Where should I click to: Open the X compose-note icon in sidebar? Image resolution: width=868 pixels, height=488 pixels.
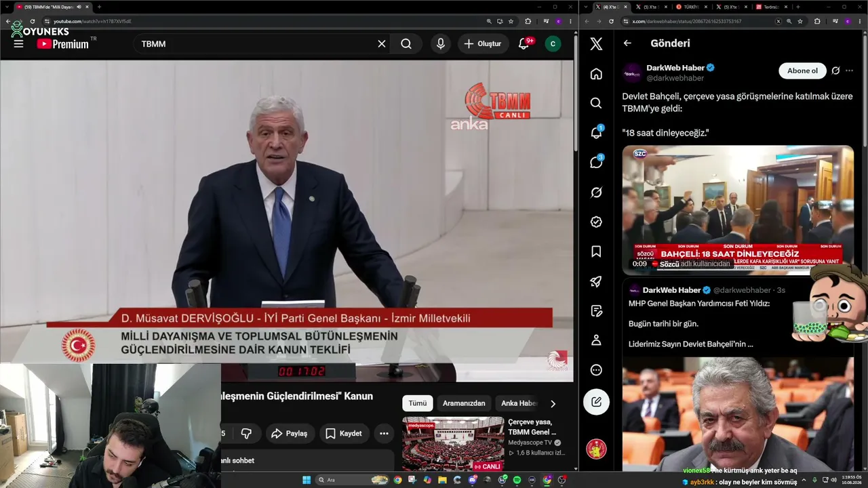[x=596, y=311]
